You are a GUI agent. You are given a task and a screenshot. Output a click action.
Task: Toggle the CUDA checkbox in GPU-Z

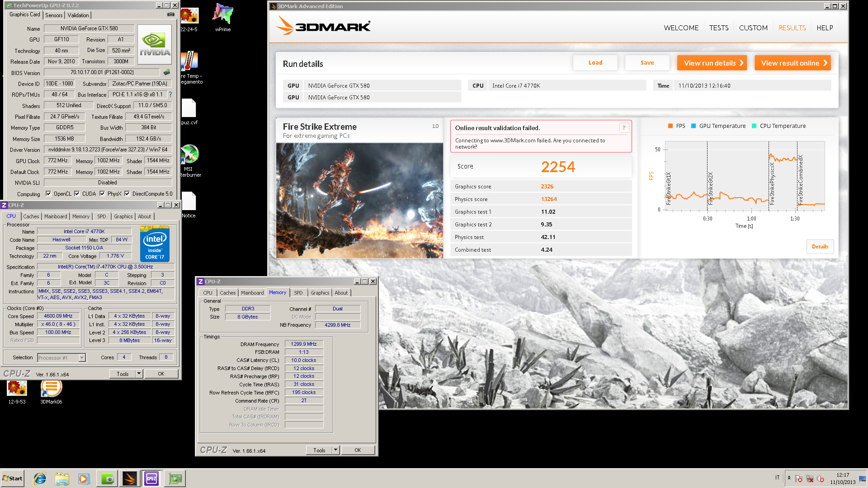(x=77, y=194)
